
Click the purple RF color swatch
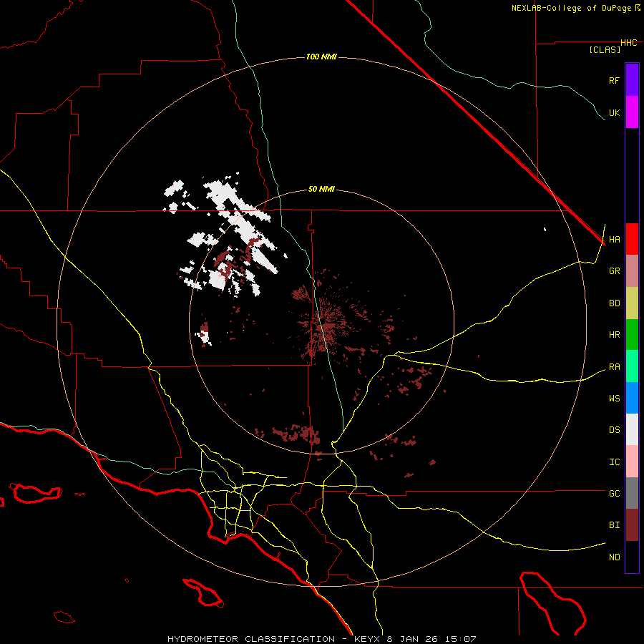632,80
